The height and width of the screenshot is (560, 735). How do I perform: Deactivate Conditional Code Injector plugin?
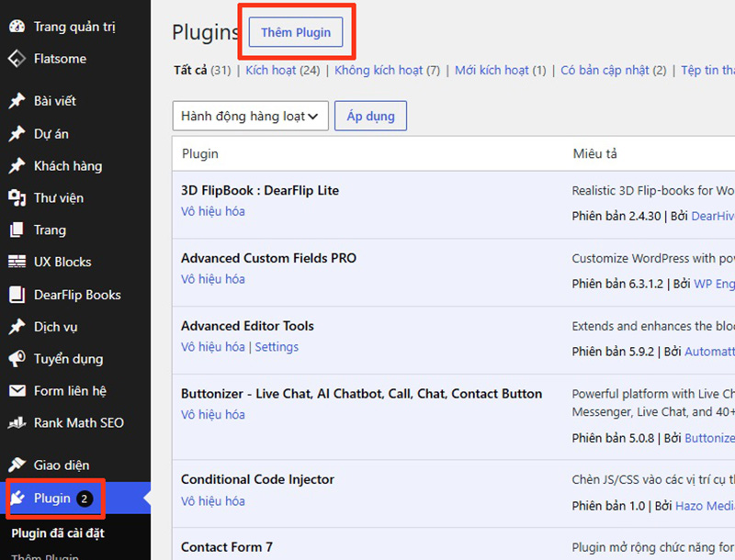(213, 501)
